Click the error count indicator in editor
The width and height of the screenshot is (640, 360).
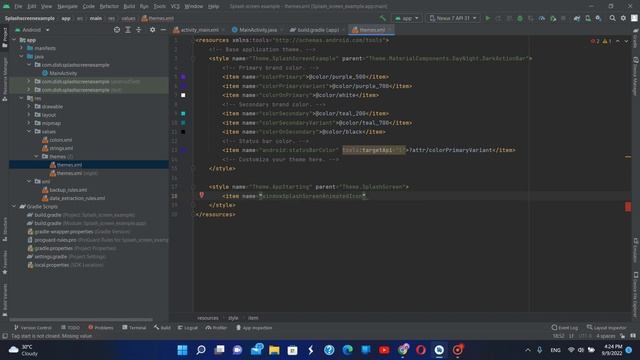pos(595,41)
